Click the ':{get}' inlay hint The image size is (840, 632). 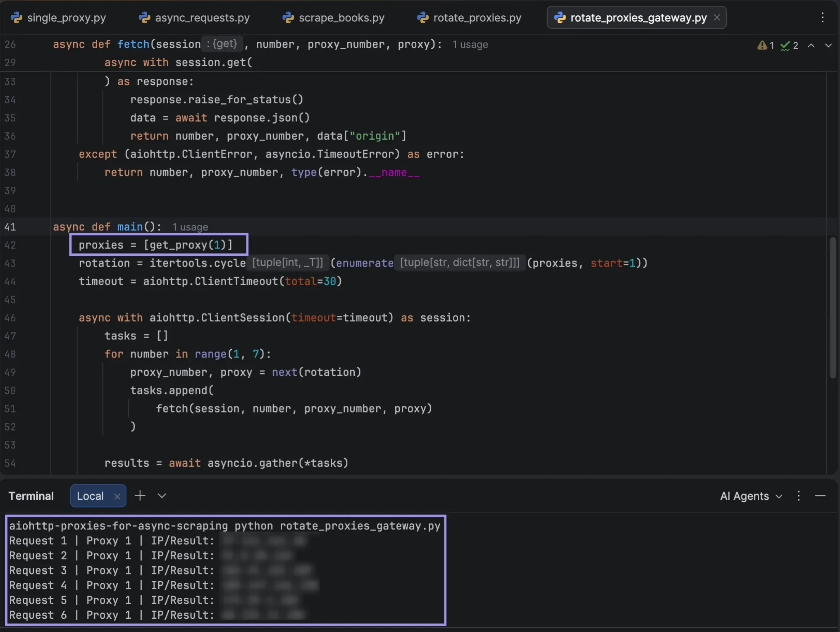point(222,43)
